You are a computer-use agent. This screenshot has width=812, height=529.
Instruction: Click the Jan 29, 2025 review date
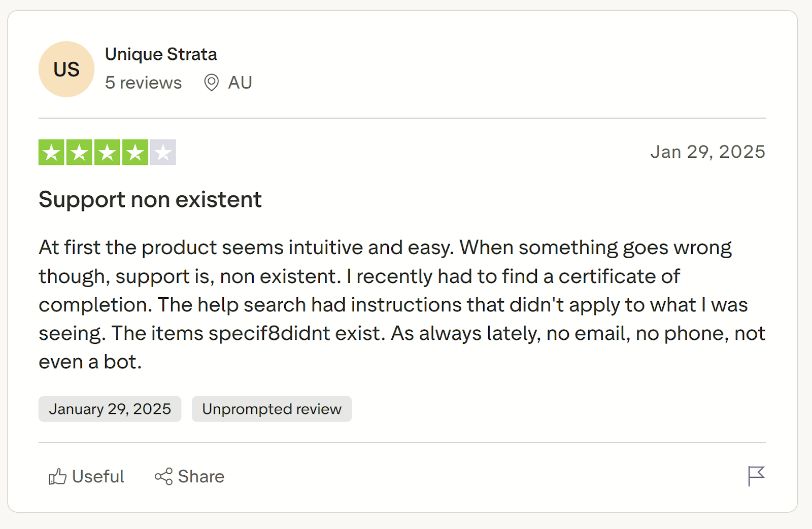pos(707,152)
